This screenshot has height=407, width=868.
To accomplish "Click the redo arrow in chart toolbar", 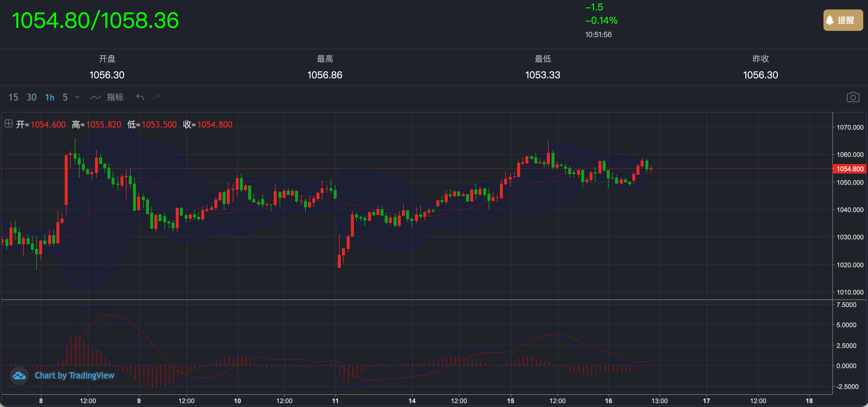I will (157, 97).
